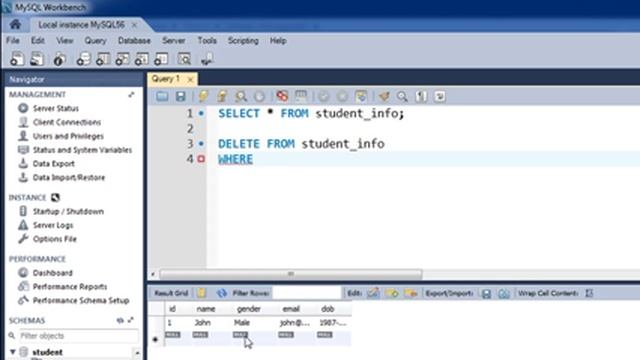Close the Query 1 tab
The height and width of the screenshot is (360, 640).
[190, 79]
